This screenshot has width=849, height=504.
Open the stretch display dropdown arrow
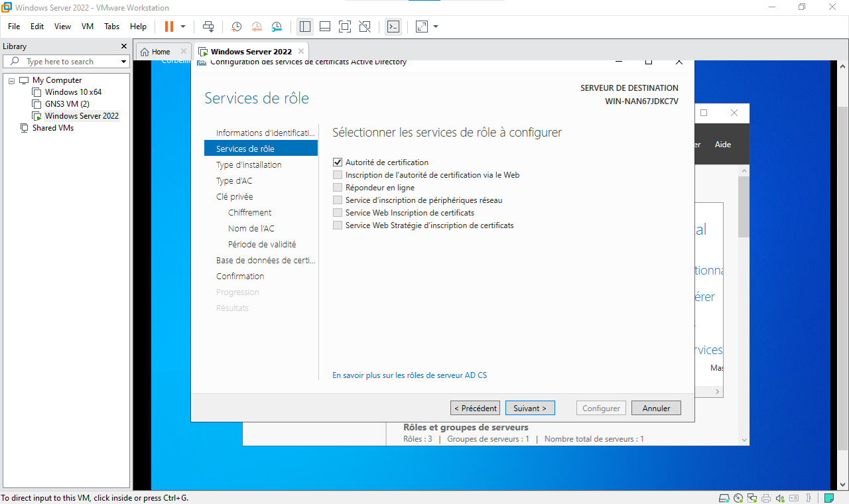(x=436, y=27)
